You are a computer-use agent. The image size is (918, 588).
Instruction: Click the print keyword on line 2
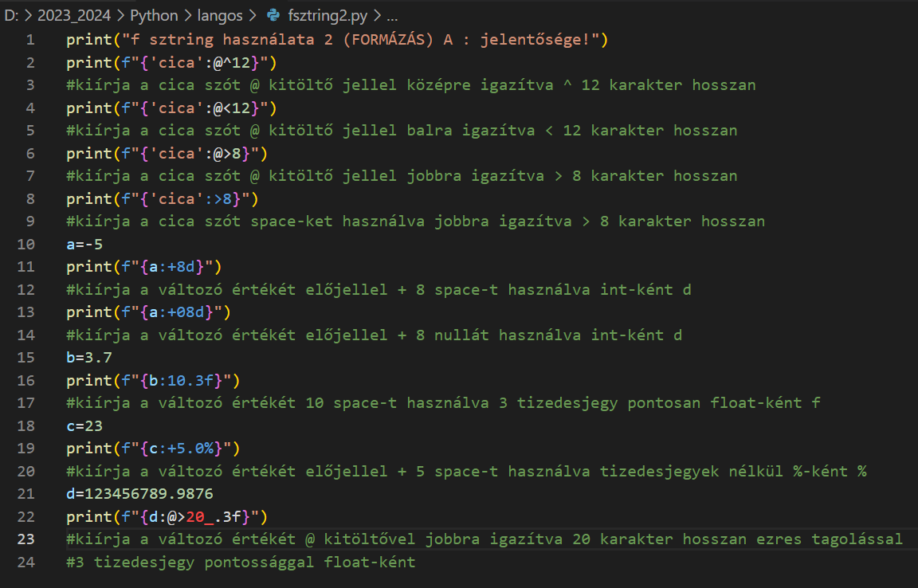89,62
